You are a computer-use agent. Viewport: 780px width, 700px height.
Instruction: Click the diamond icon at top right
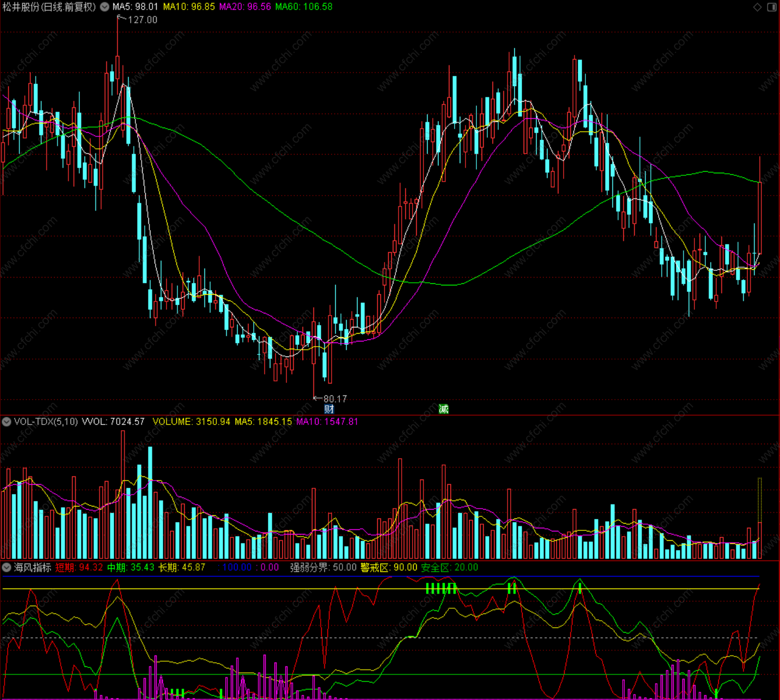point(758,7)
